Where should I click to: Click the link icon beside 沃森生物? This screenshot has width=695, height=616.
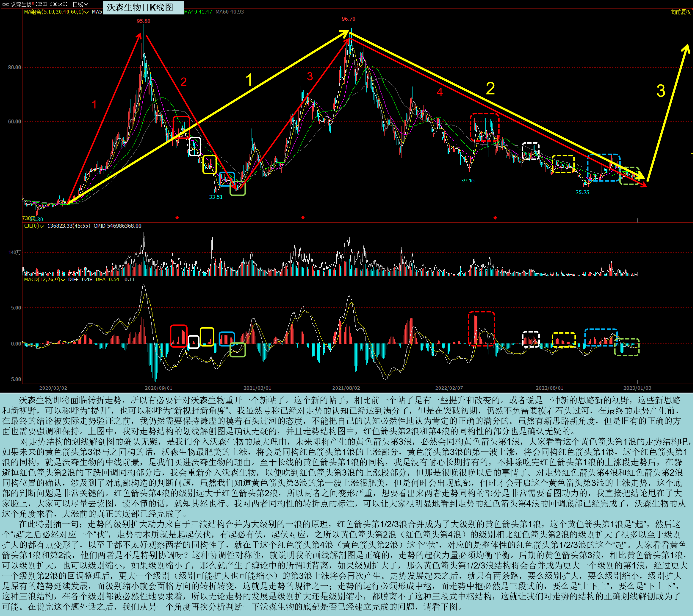[6, 4]
